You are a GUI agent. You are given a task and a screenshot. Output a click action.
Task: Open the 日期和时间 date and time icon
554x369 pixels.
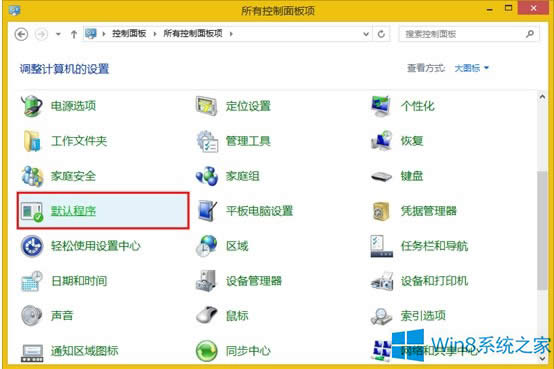click(32, 281)
